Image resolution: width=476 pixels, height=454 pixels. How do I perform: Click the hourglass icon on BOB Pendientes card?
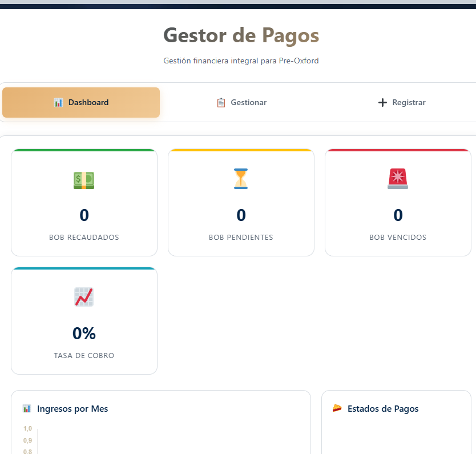[x=241, y=179]
